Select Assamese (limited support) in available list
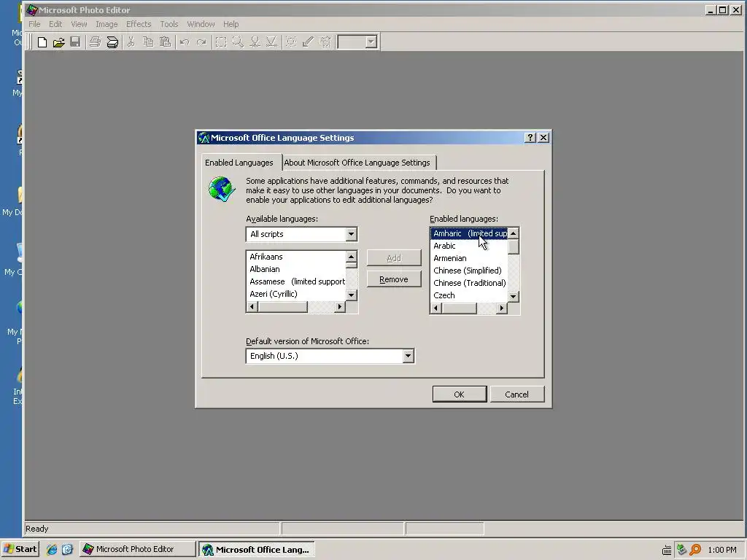Viewport: 747px width, 560px height. [x=296, y=281]
